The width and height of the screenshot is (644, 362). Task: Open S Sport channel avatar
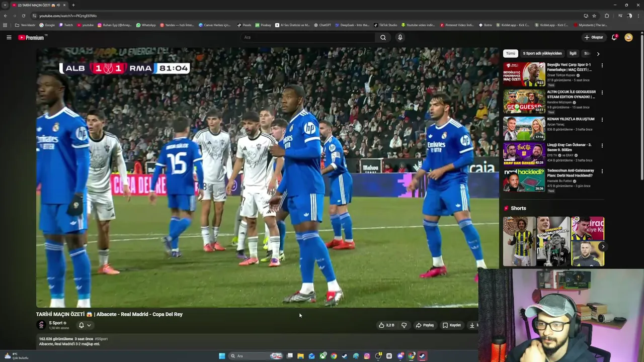41,325
